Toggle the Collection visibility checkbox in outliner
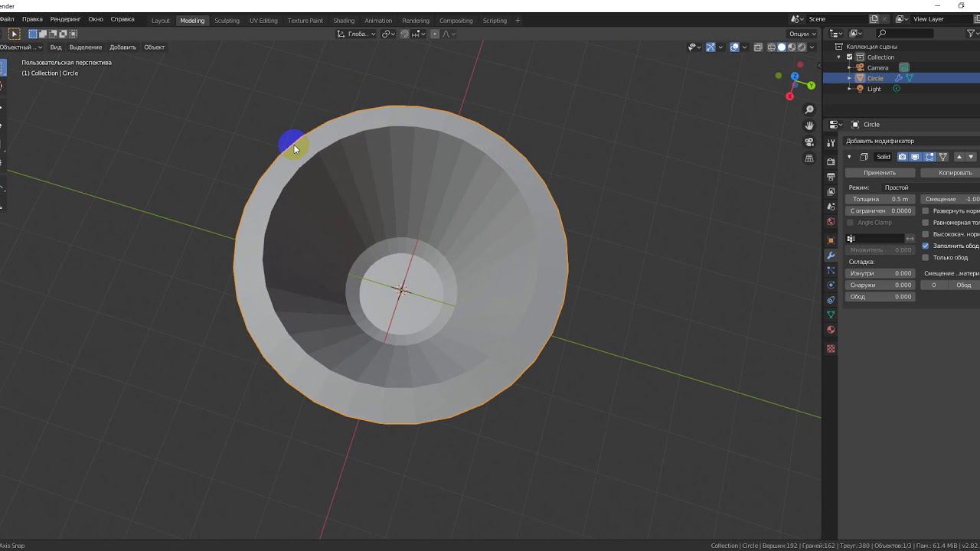Image resolution: width=980 pixels, height=551 pixels. coord(849,57)
